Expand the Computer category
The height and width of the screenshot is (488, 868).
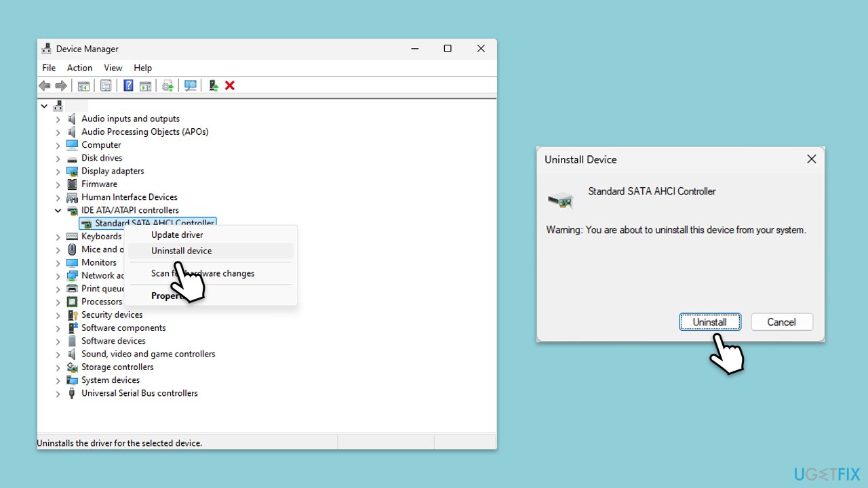point(58,145)
